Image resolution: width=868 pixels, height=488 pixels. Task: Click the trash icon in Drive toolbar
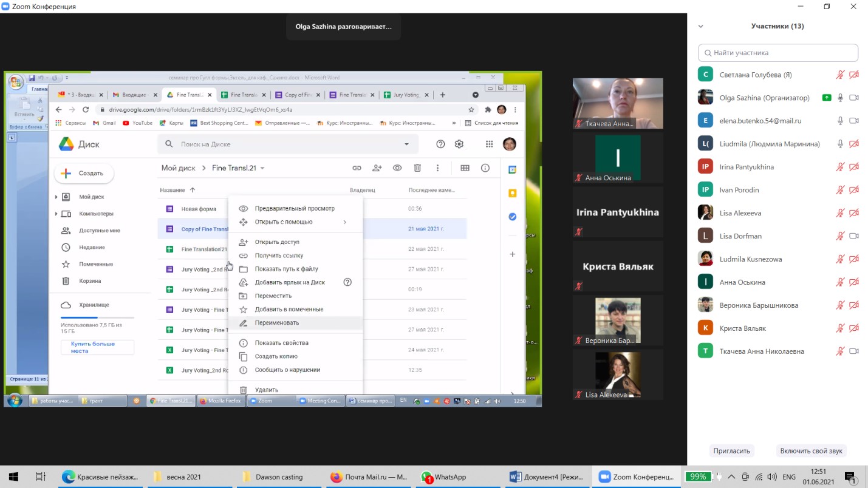417,168
